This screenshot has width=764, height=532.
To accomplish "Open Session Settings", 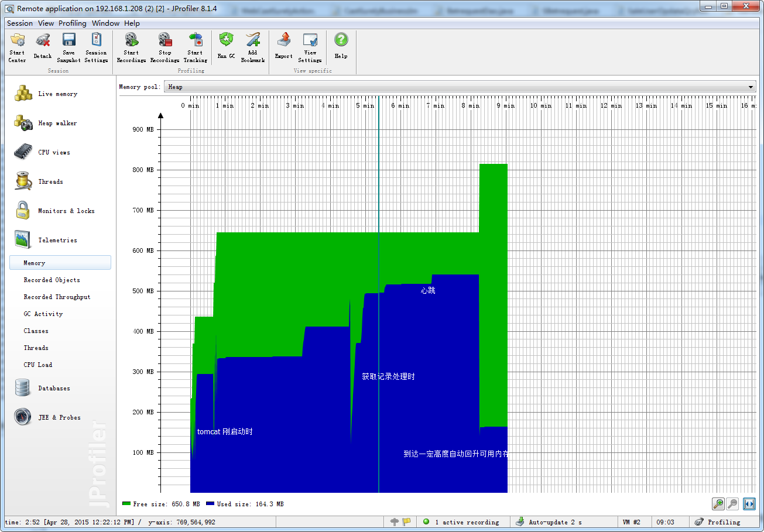I will pos(96,47).
